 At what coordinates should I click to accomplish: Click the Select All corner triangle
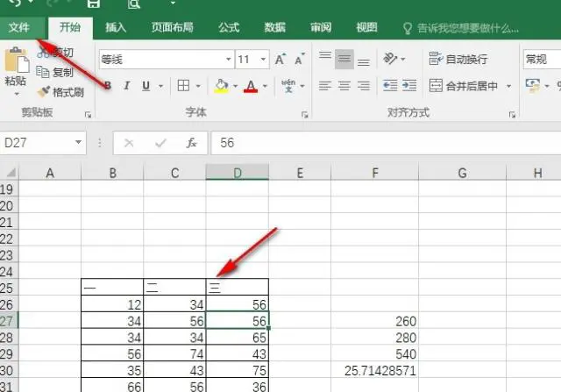(11, 173)
